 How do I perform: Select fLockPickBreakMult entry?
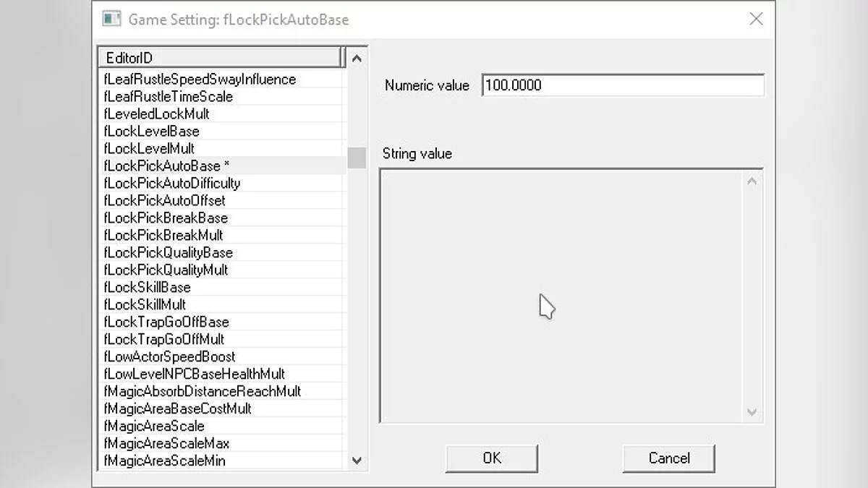pos(163,235)
